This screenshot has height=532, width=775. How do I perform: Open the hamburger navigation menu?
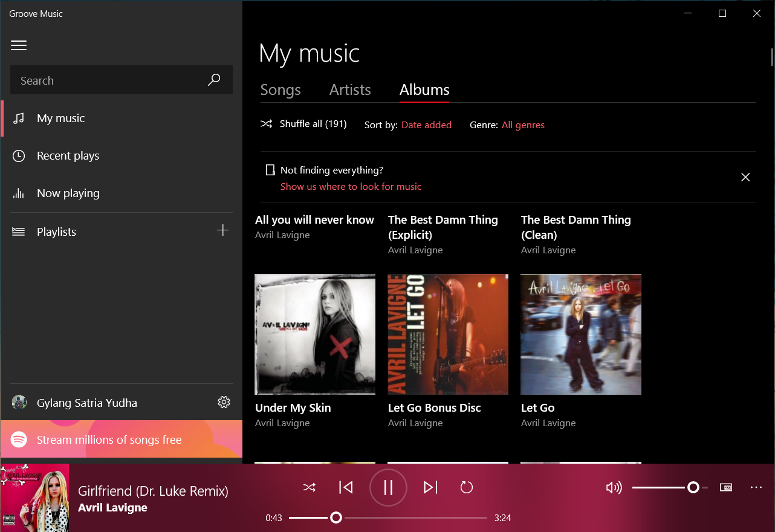point(19,45)
